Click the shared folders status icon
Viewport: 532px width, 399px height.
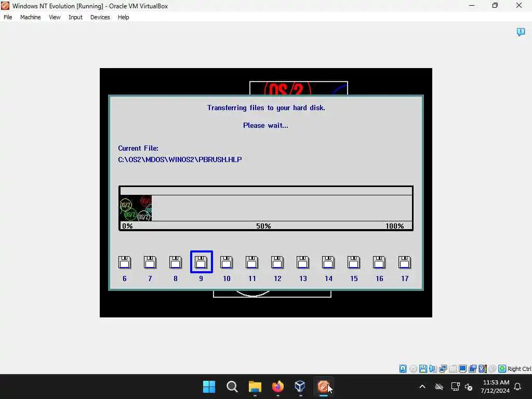(453, 369)
